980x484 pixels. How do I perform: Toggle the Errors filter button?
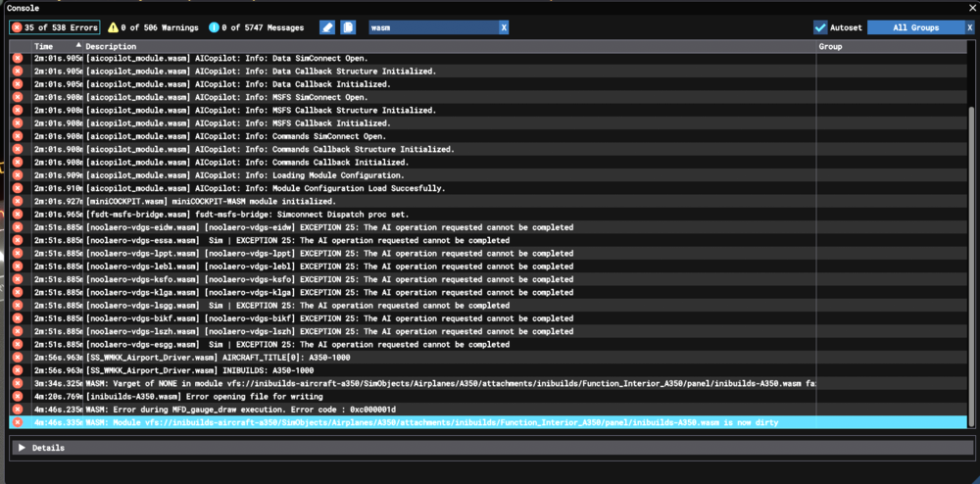tap(55, 27)
